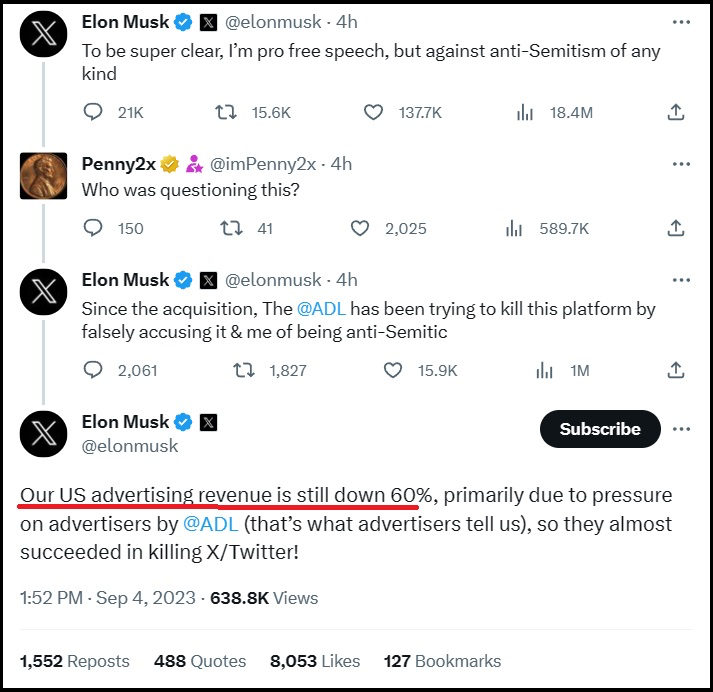Subscribe to Elon Musk
Image resolution: width=713 pixels, height=692 pixels.
[x=600, y=429]
